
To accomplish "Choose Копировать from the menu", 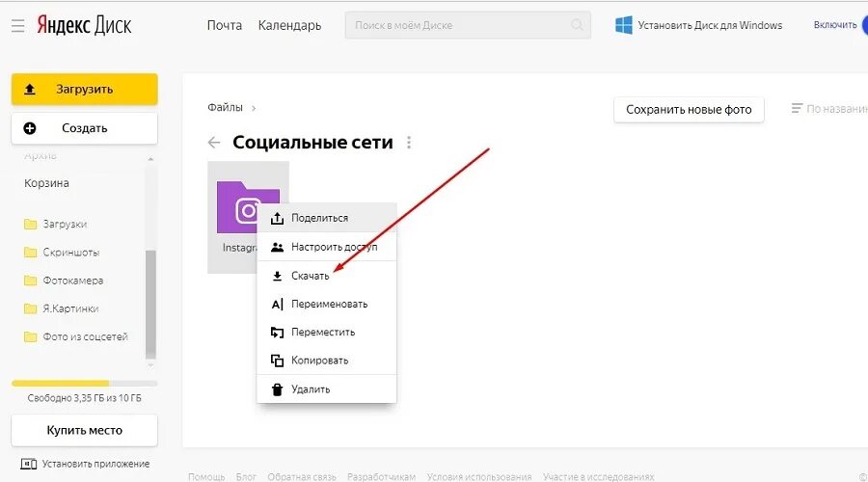I will click(x=327, y=361).
